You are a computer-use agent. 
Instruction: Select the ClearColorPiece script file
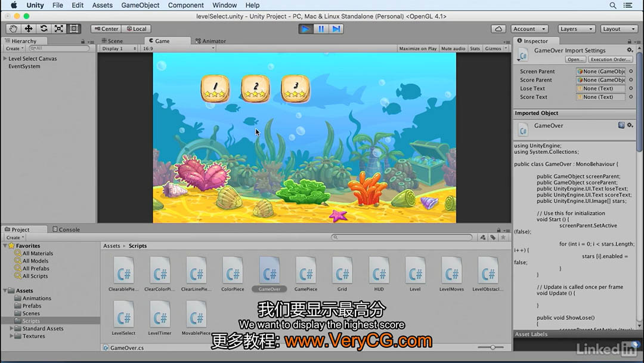point(159,274)
